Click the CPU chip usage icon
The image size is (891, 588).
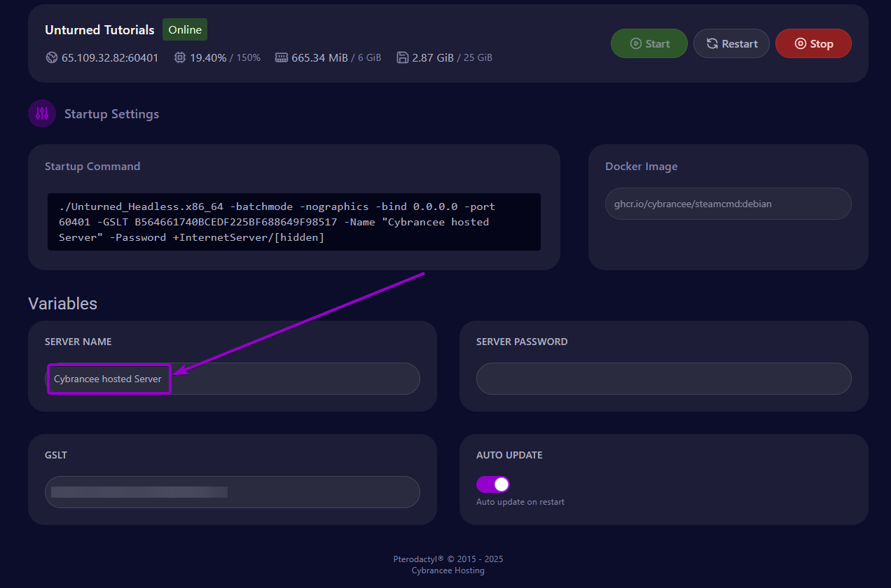[x=180, y=57]
